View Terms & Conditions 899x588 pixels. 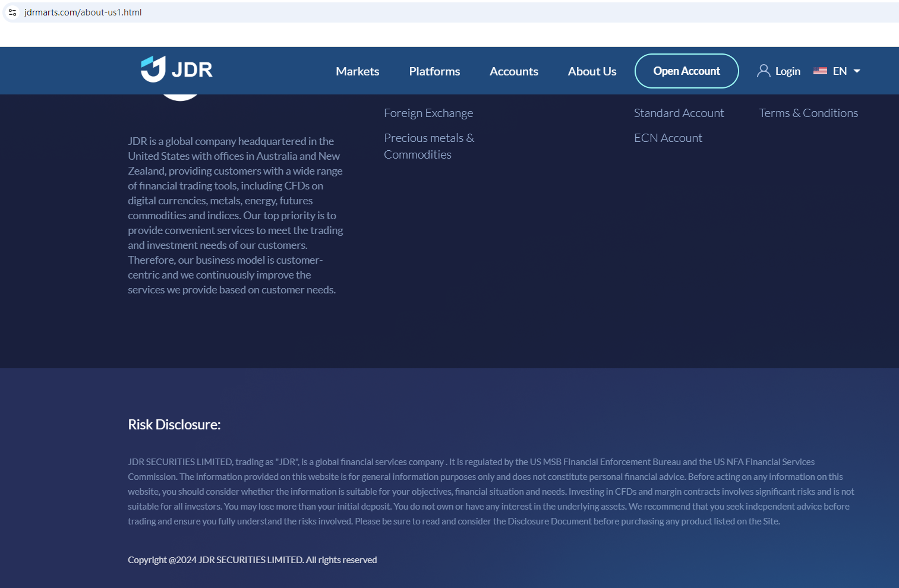808,113
